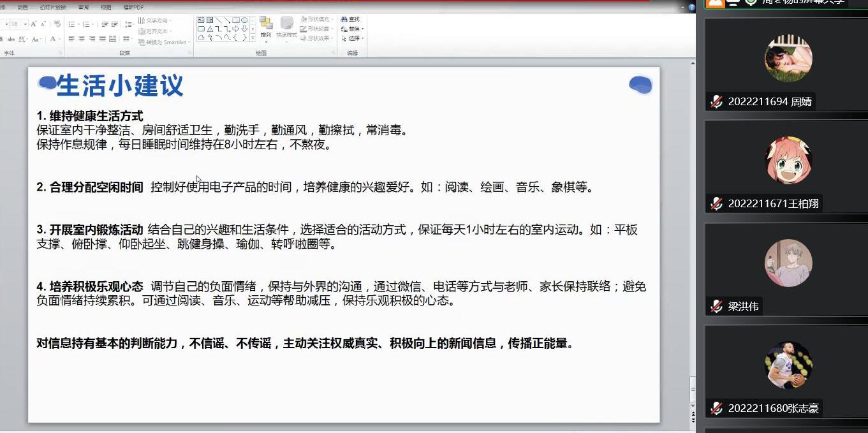868x433 pixels.
Task: Click the clear formatting icon
Action: pos(57,24)
